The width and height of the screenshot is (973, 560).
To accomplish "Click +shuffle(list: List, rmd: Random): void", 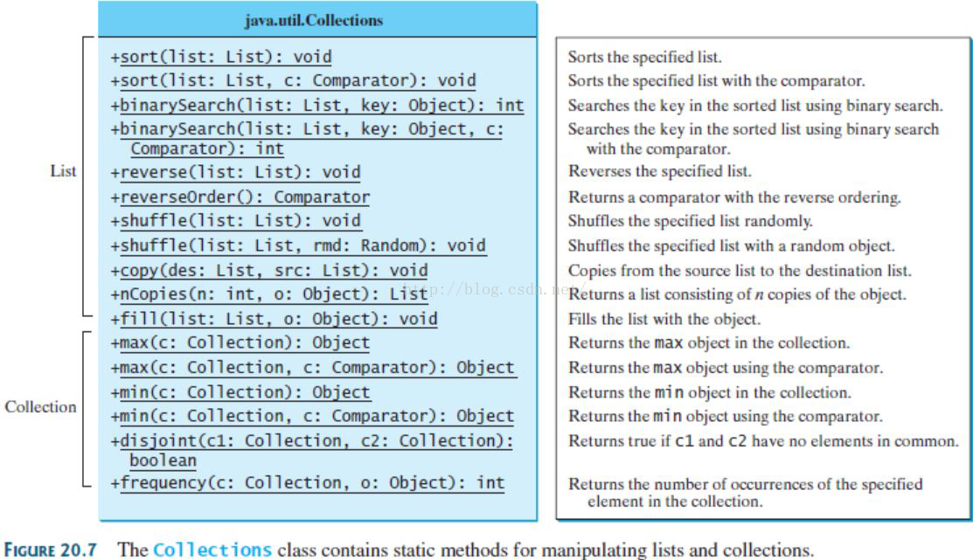I will pyautogui.click(x=298, y=245).
